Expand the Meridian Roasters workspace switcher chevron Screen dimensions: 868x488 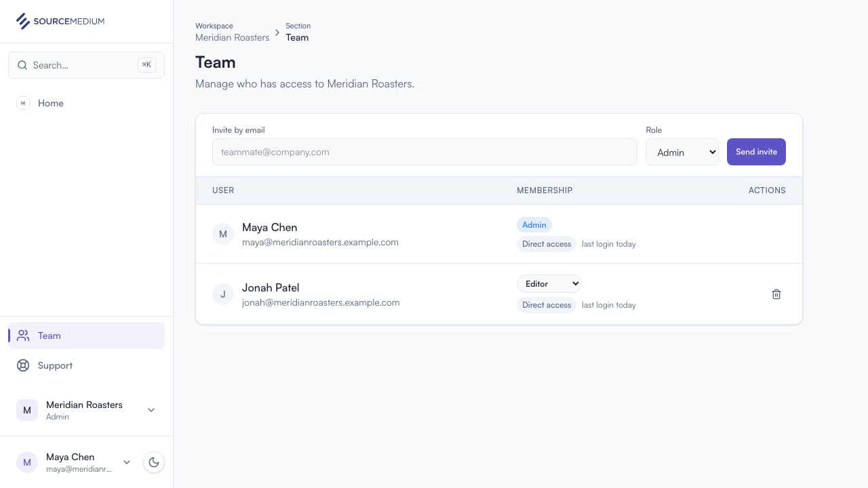(151, 410)
